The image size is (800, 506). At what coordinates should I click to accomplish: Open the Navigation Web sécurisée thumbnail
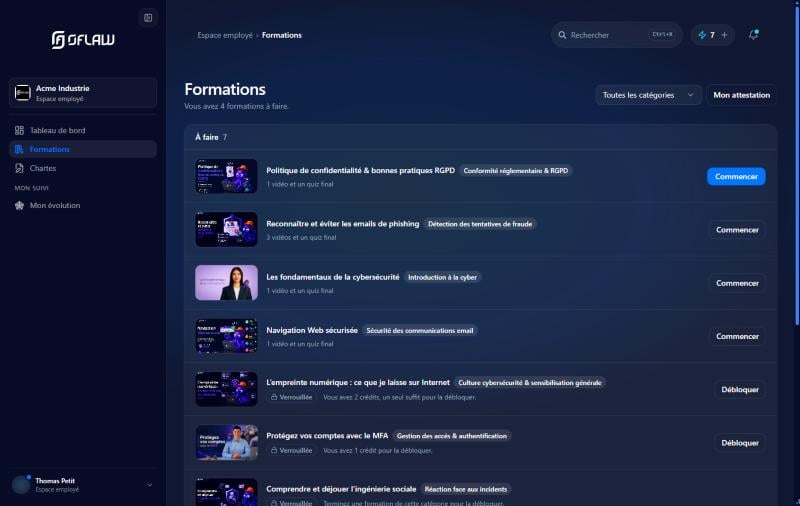227,336
